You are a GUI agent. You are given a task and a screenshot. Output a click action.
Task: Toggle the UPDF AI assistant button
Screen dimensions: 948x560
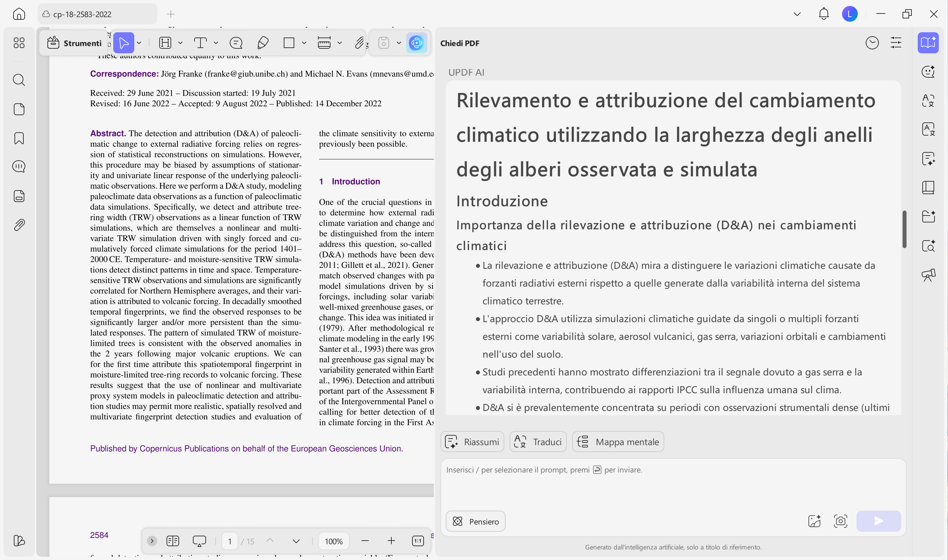click(x=416, y=43)
